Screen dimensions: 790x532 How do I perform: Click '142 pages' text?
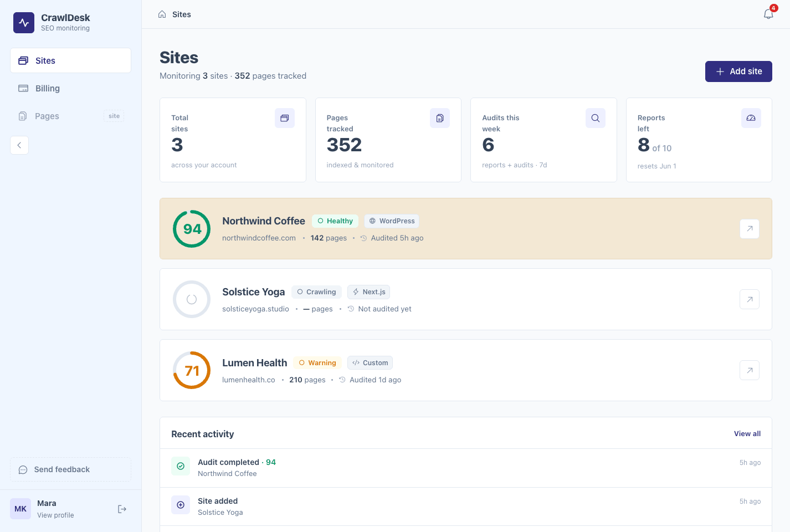[329, 238]
